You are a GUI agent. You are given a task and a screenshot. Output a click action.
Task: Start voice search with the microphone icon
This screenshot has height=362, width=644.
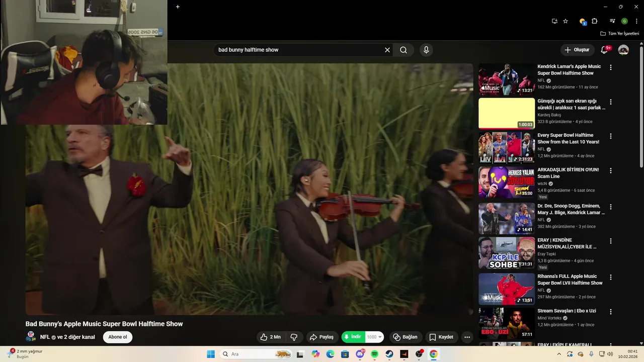pos(426,50)
